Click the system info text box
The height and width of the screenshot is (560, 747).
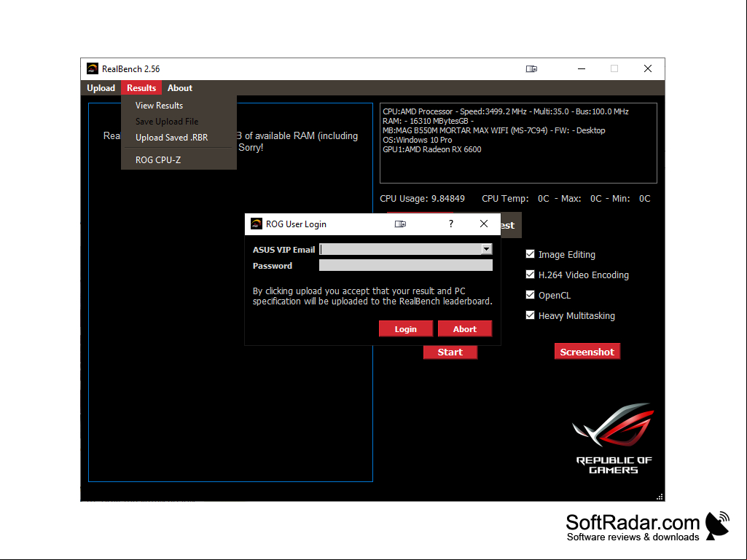pos(518,143)
